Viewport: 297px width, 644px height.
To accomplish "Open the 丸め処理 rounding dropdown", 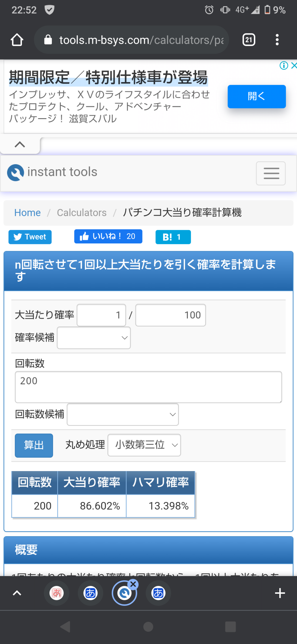I will click(144, 445).
